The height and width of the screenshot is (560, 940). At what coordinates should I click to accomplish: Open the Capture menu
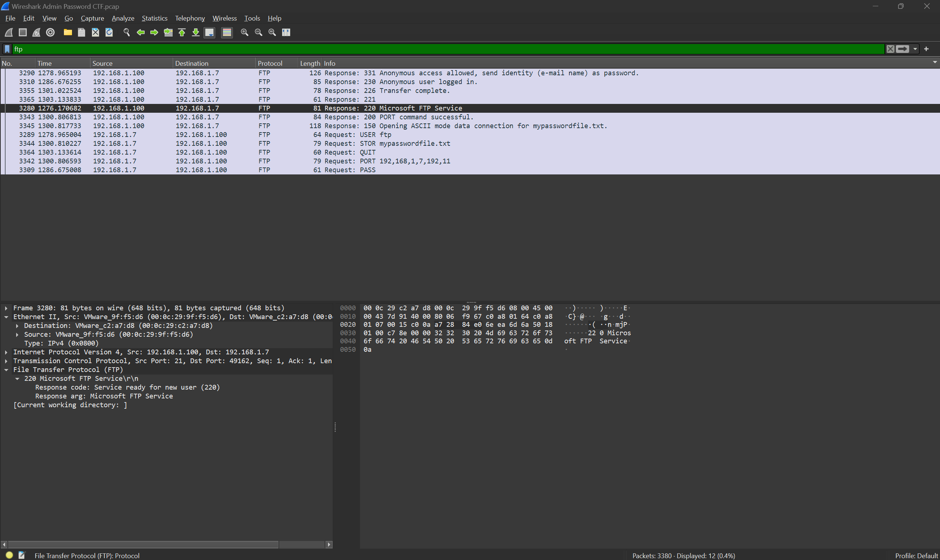(93, 18)
